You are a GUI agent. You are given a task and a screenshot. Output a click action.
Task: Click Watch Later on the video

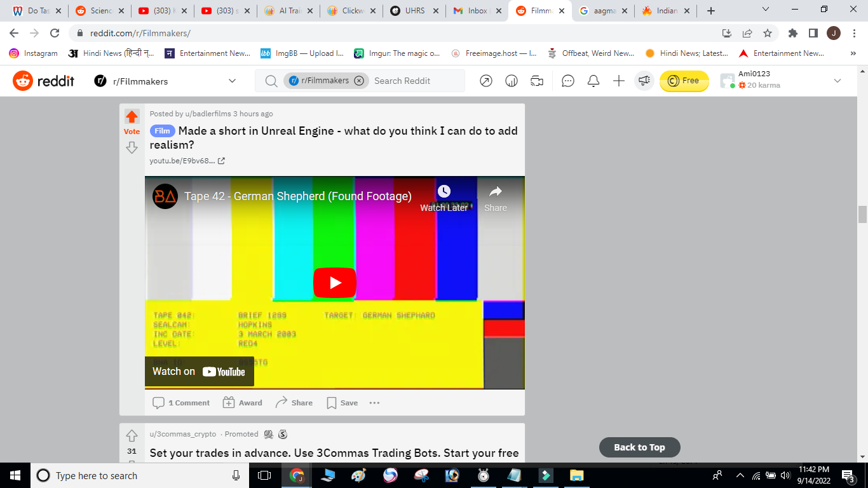pyautogui.click(x=444, y=198)
